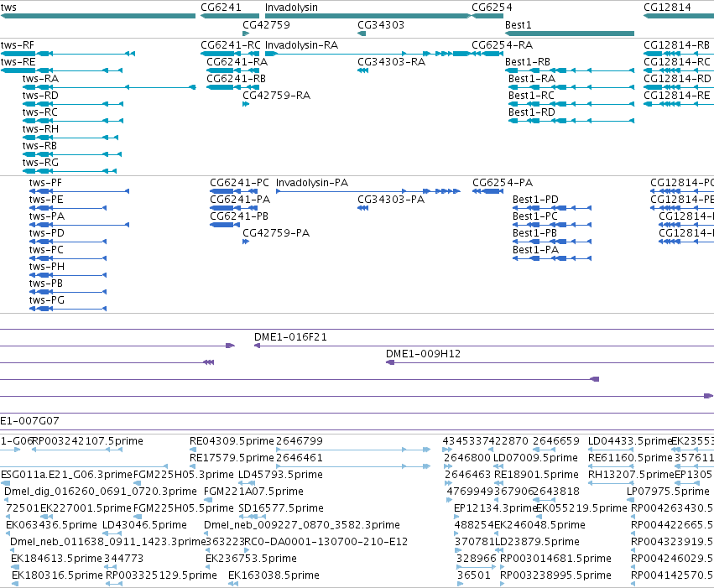The height and width of the screenshot is (588, 714).
Task: Select transcript tws-RA
Action: click(40, 79)
